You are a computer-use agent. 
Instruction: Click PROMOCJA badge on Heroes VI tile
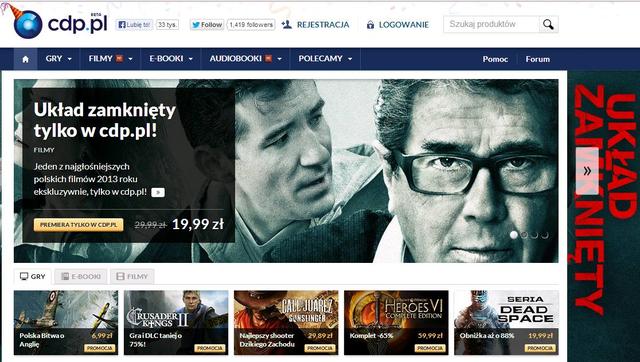[x=430, y=349]
